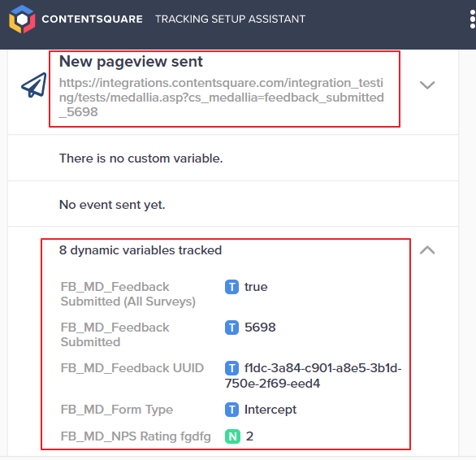This screenshot has width=476, height=460.
Task: Click the CONTENTSQUARE brand name text
Action: 93,20
